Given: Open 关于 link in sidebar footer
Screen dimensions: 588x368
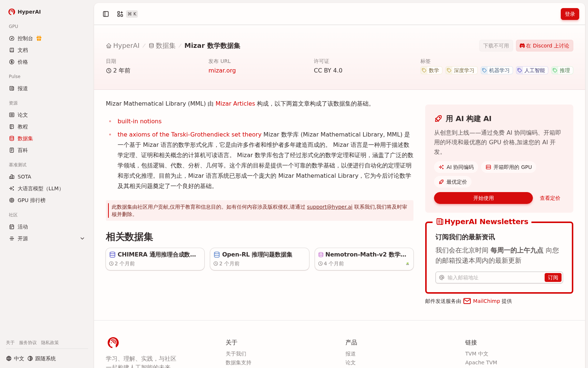Looking at the screenshot, I should click(10, 343).
